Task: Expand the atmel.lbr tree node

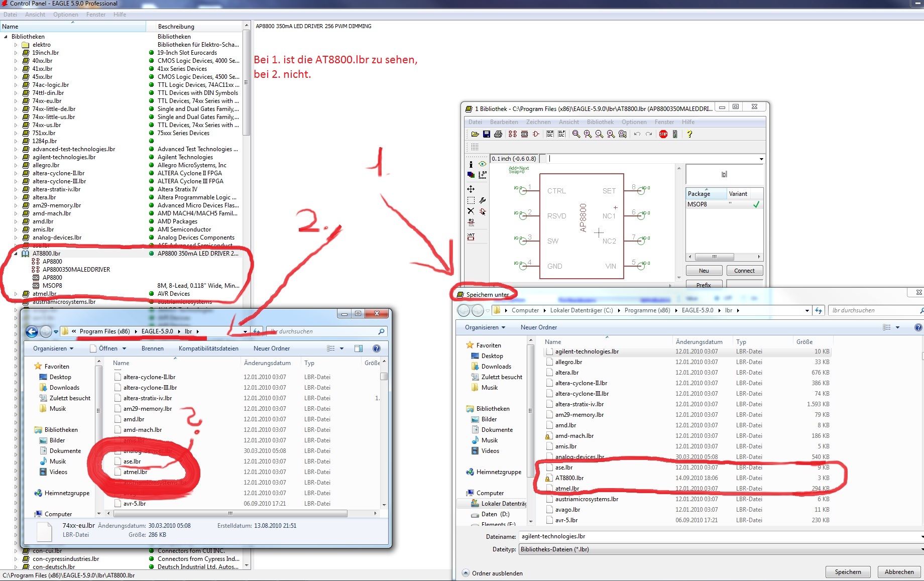Action: [16, 294]
